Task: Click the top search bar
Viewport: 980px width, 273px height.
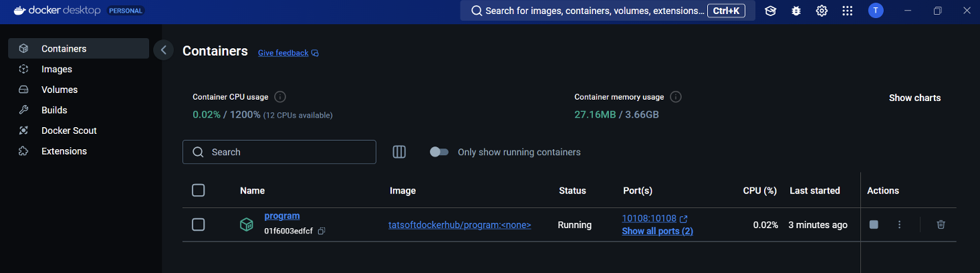Action: (x=608, y=11)
